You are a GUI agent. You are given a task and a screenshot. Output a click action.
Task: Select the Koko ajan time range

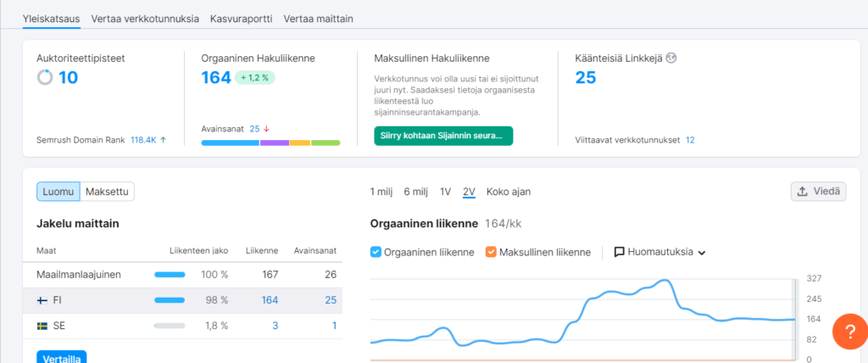509,192
